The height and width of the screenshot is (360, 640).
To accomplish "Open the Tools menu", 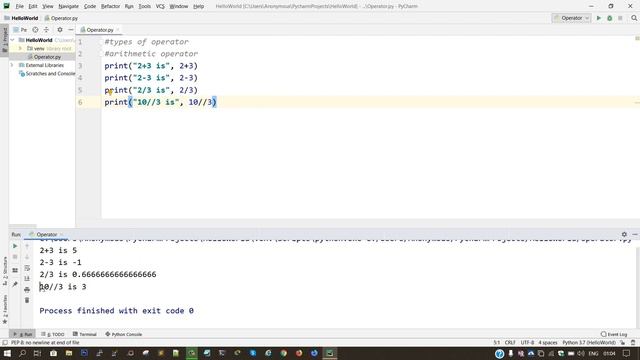I will click(144, 6).
